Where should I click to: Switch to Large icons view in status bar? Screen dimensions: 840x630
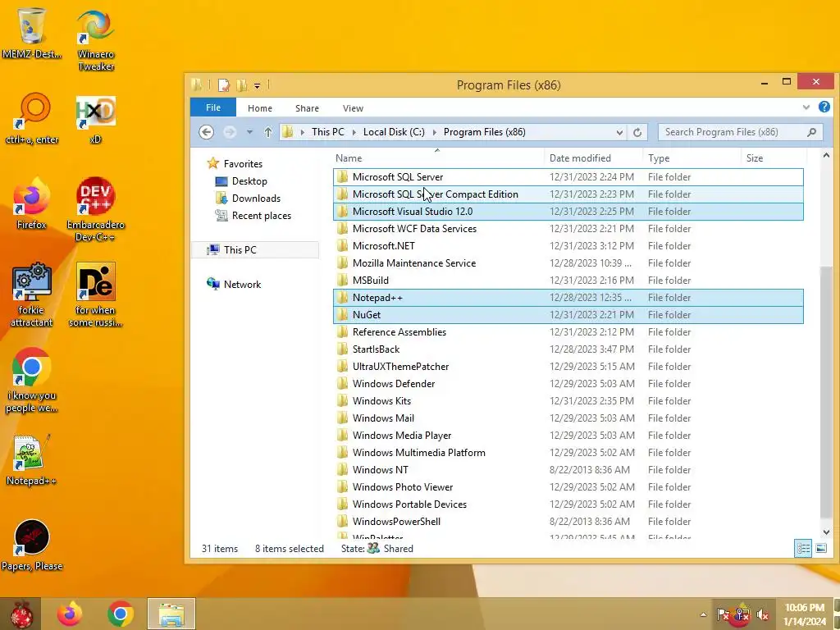(x=820, y=548)
